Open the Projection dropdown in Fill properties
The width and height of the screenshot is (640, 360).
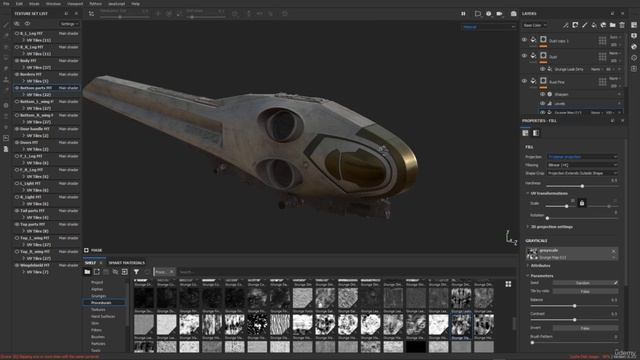pos(582,157)
